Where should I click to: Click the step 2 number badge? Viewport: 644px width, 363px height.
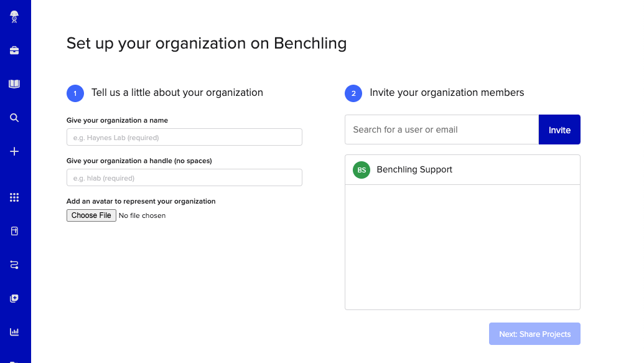click(x=353, y=93)
